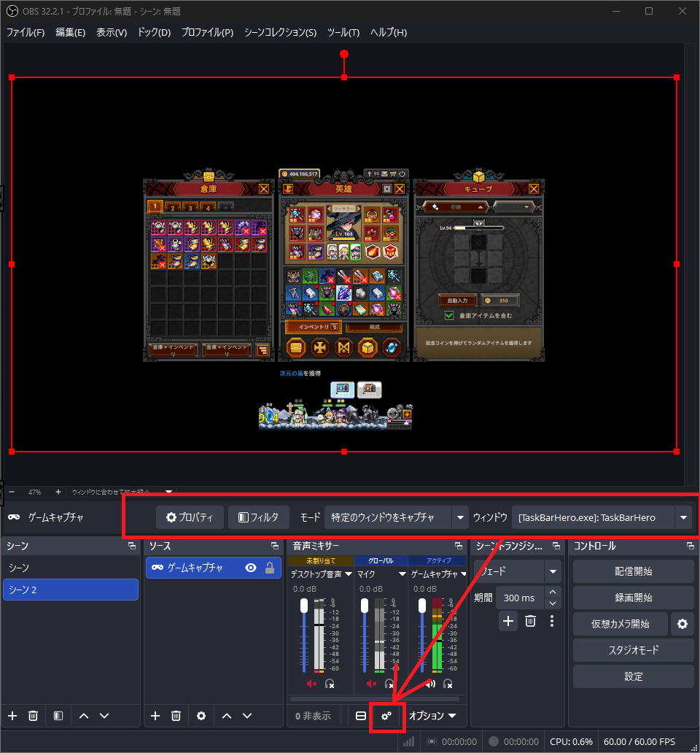Click the network status icon in status bar
700x753 pixels.
click(x=409, y=742)
